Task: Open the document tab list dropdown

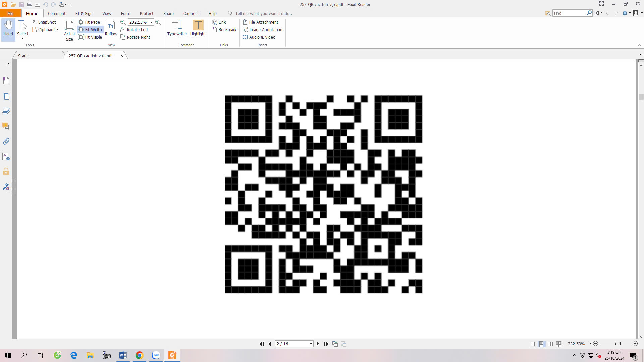Action: pos(640,54)
